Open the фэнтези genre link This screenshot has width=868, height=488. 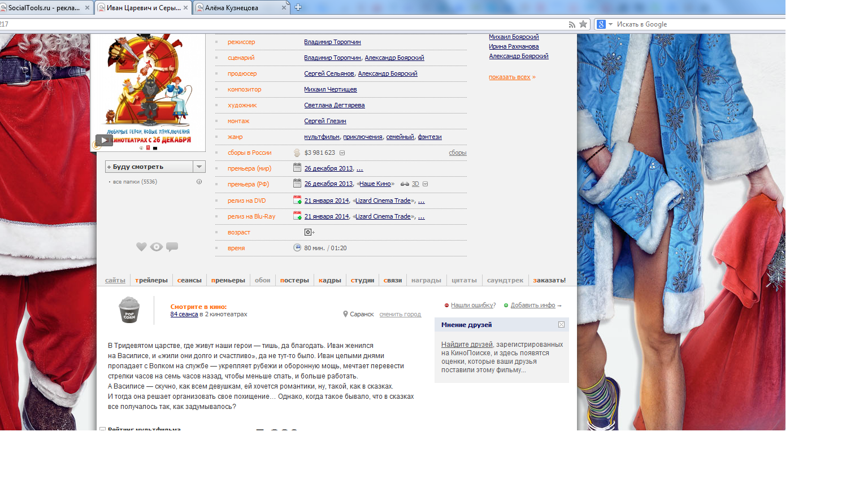tap(429, 137)
